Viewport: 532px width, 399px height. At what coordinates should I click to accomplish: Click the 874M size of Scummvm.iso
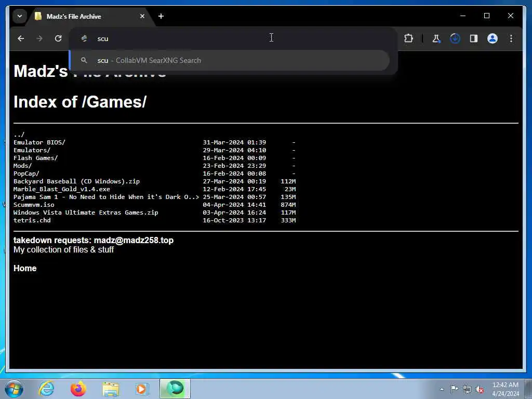288,205
